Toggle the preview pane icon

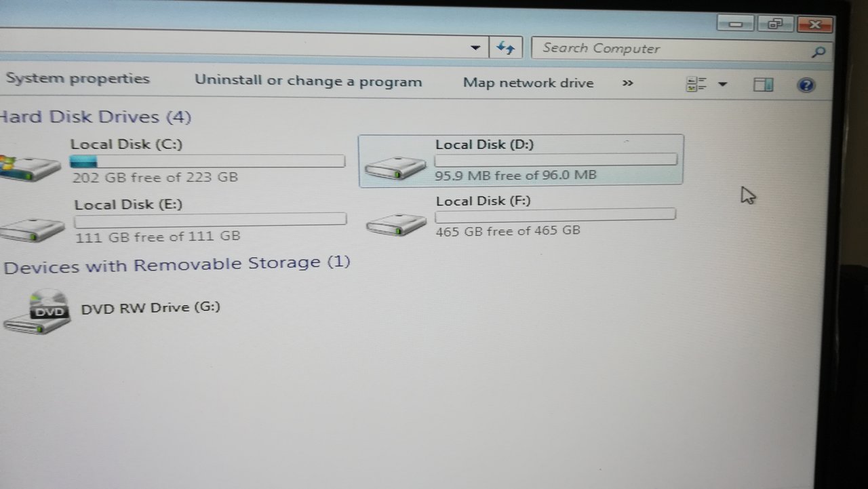764,84
